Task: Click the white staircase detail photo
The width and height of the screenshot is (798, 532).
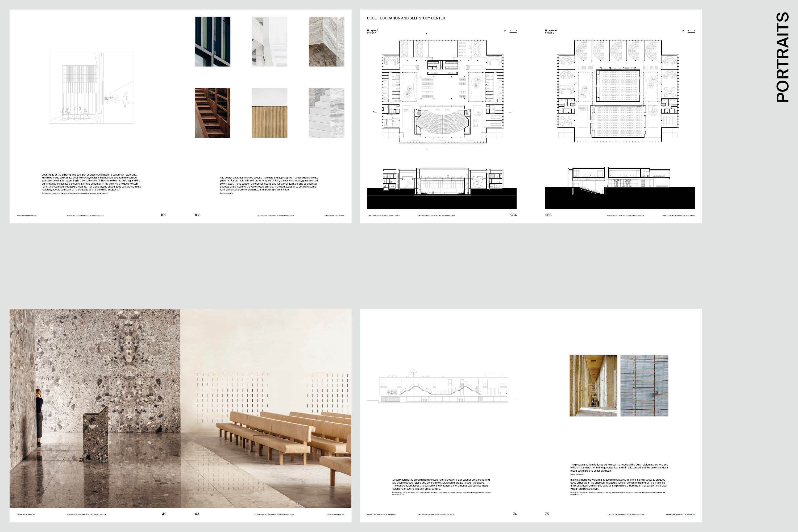Action: 269,41
